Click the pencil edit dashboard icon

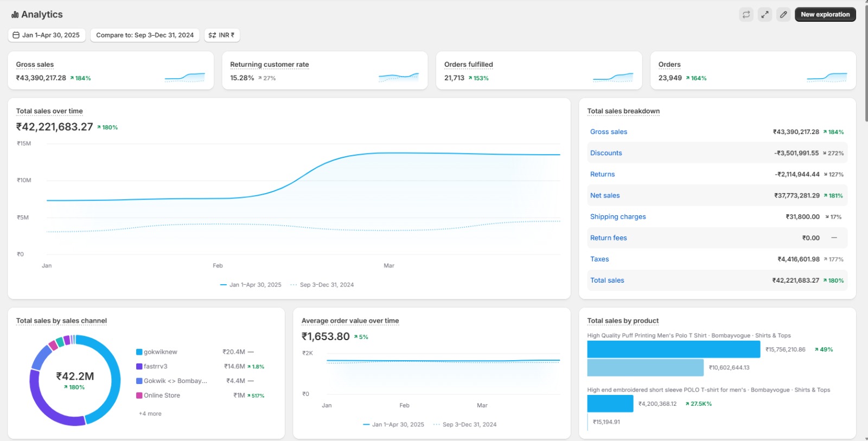(783, 15)
